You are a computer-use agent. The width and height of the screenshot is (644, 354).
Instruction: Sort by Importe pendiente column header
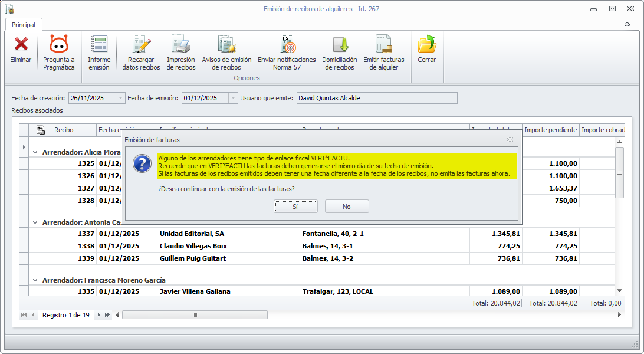pos(550,130)
